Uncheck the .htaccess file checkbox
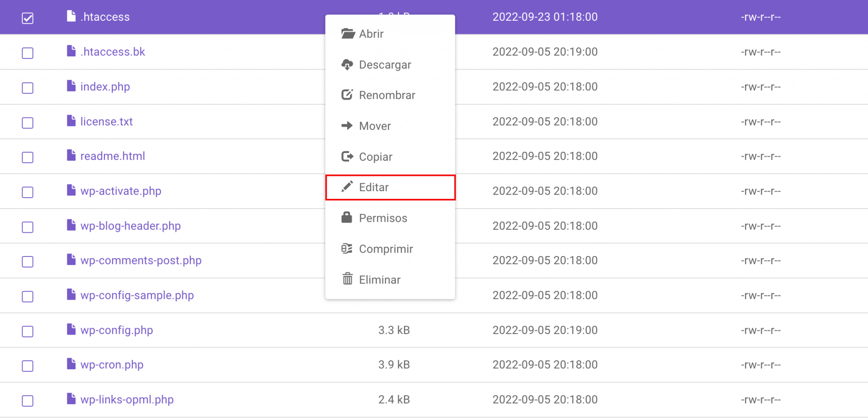 click(x=27, y=18)
